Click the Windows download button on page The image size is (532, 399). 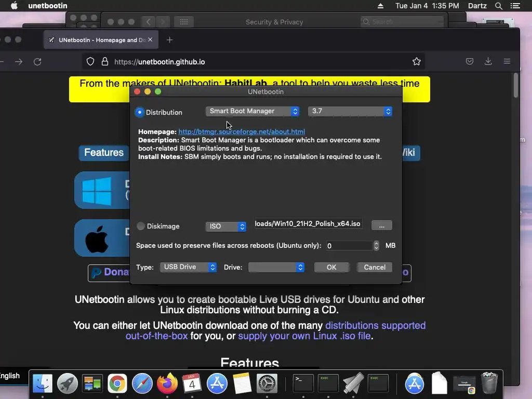click(102, 190)
